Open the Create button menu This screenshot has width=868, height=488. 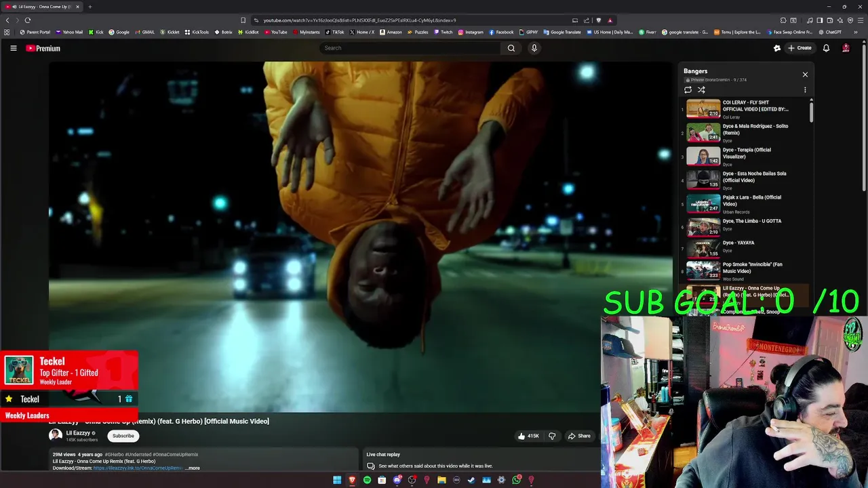coord(800,48)
